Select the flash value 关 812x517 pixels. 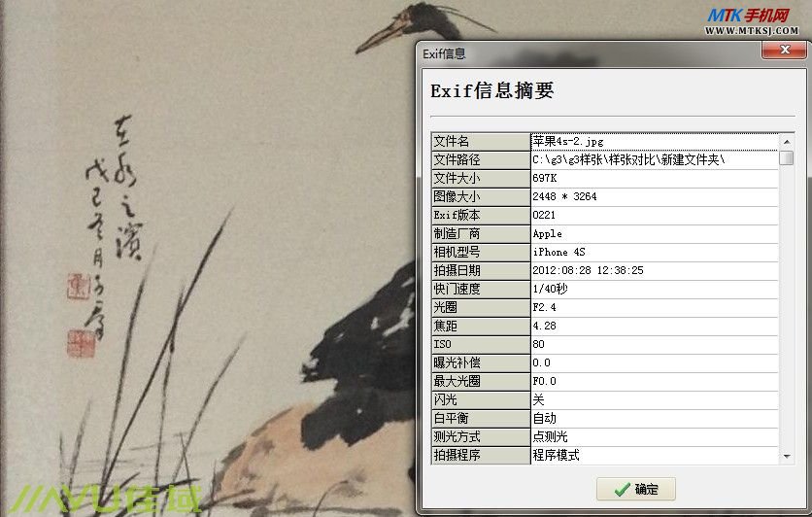[655, 400]
